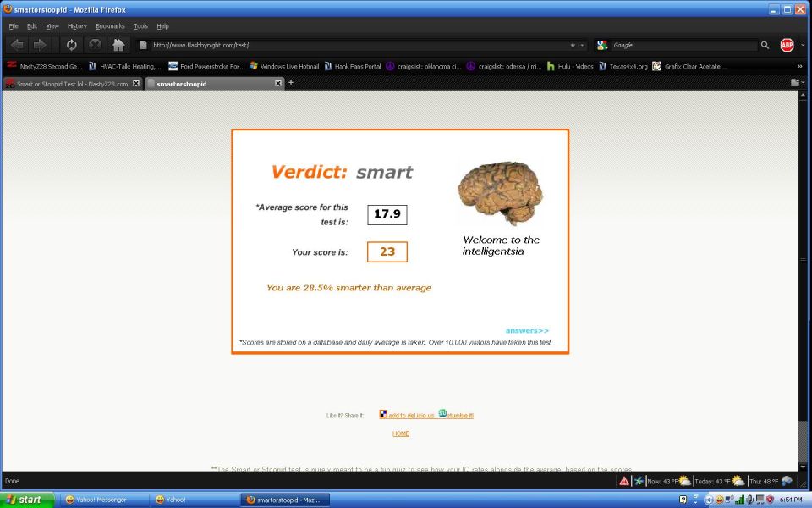Open the Adblock Plus icon
This screenshot has width=812, height=508.
(x=787, y=45)
